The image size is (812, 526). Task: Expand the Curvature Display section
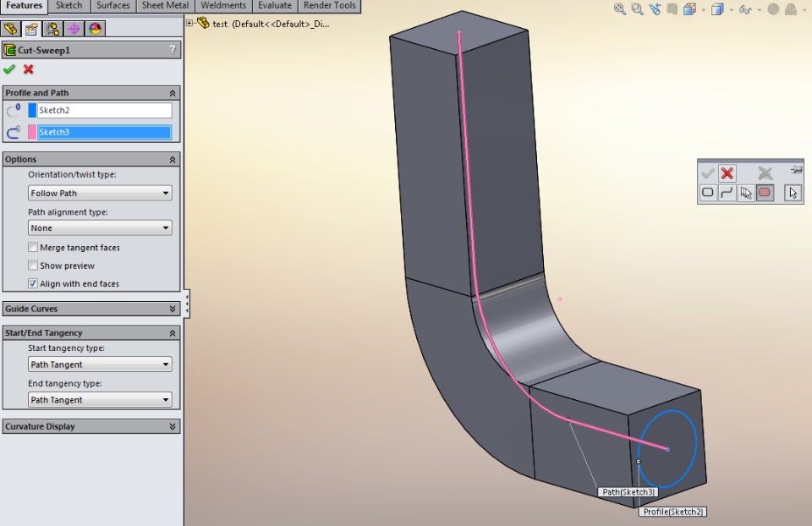pyautogui.click(x=173, y=426)
